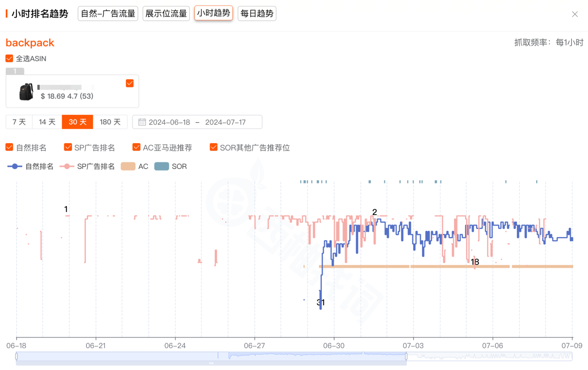This screenshot has width=588, height=370.
Task: Click the AC legend color swatch
Action: coord(128,166)
